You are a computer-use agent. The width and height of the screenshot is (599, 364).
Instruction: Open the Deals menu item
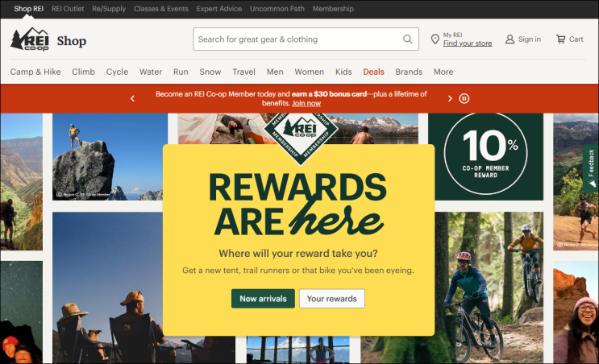[373, 72]
